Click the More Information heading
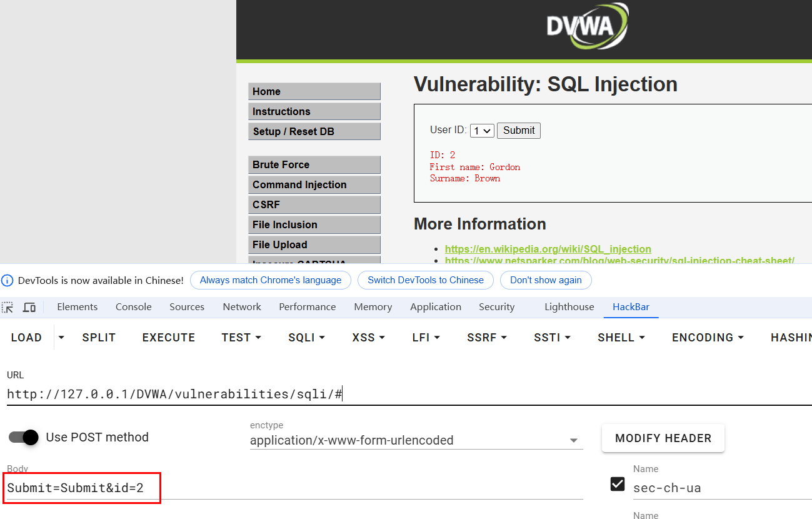The width and height of the screenshot is (812, 519). (480, 224)
